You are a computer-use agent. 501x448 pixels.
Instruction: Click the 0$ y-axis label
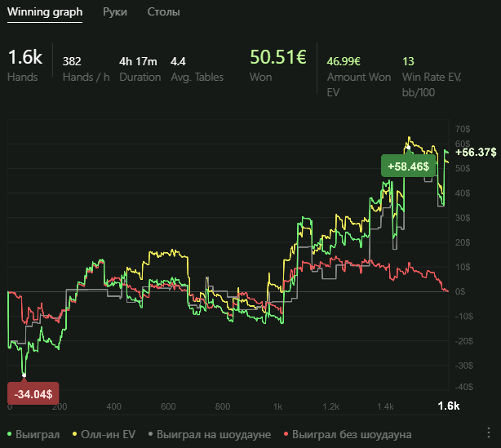[x=460, y=291]
